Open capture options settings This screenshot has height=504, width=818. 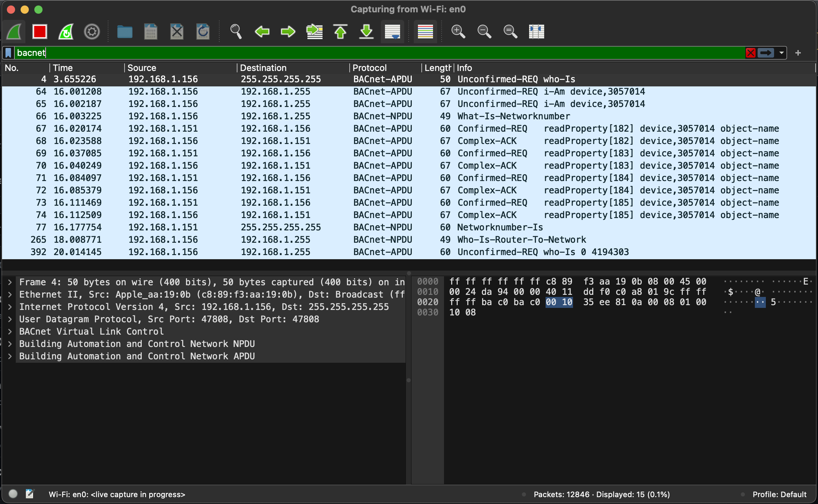pos(91,32)
